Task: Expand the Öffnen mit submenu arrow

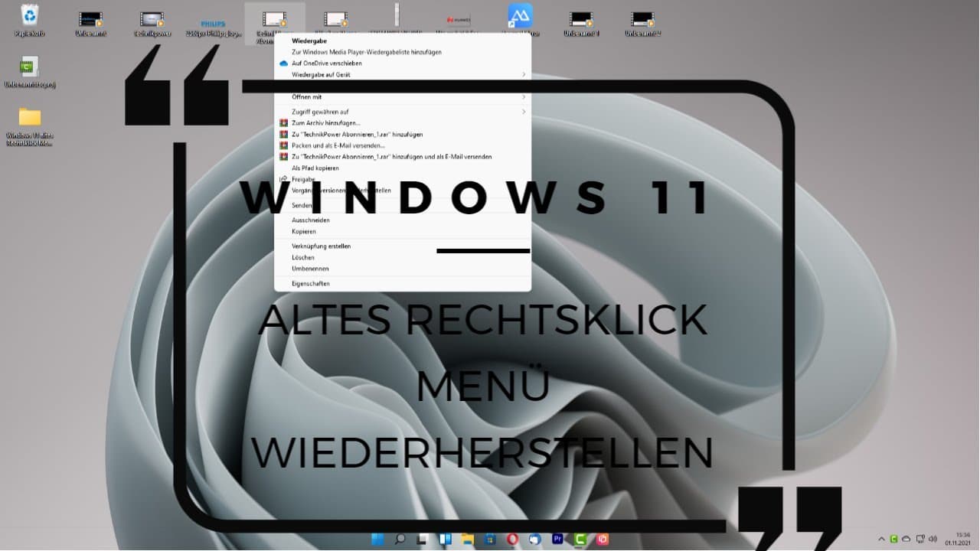Action: coord(524,97)
